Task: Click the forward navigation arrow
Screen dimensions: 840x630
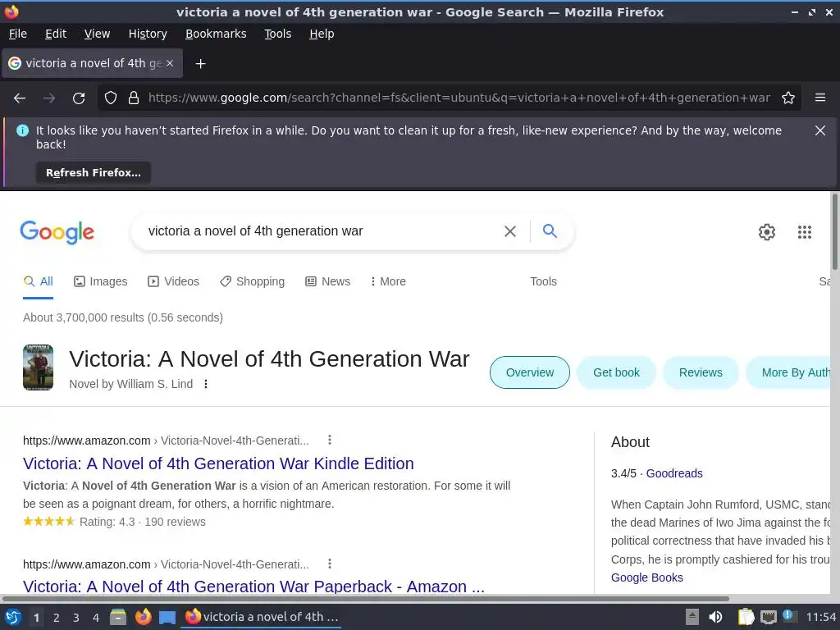Action: (49, 98)
